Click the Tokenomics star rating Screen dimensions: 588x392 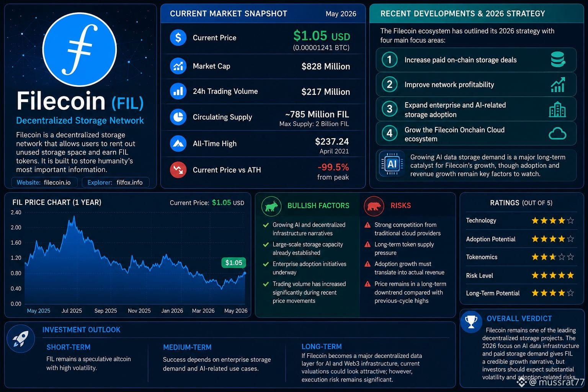(x=553, y=257)
